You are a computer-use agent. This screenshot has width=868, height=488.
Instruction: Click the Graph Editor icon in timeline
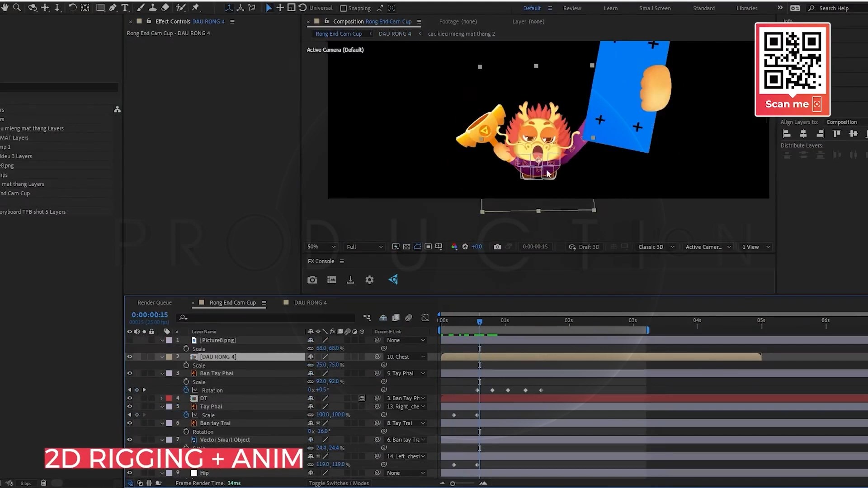click(425, 318)
